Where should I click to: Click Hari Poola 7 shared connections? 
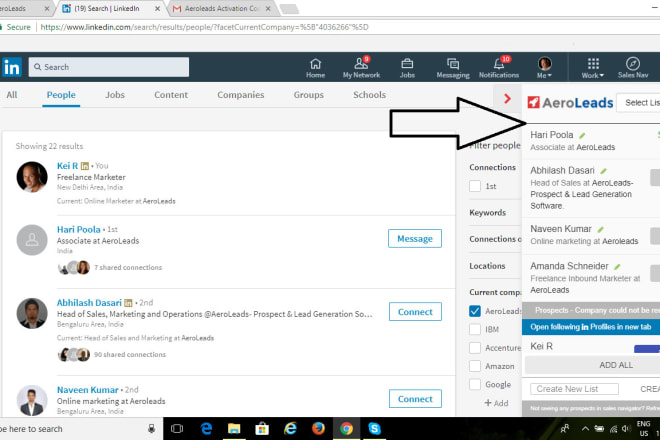(x=128, y=267)
